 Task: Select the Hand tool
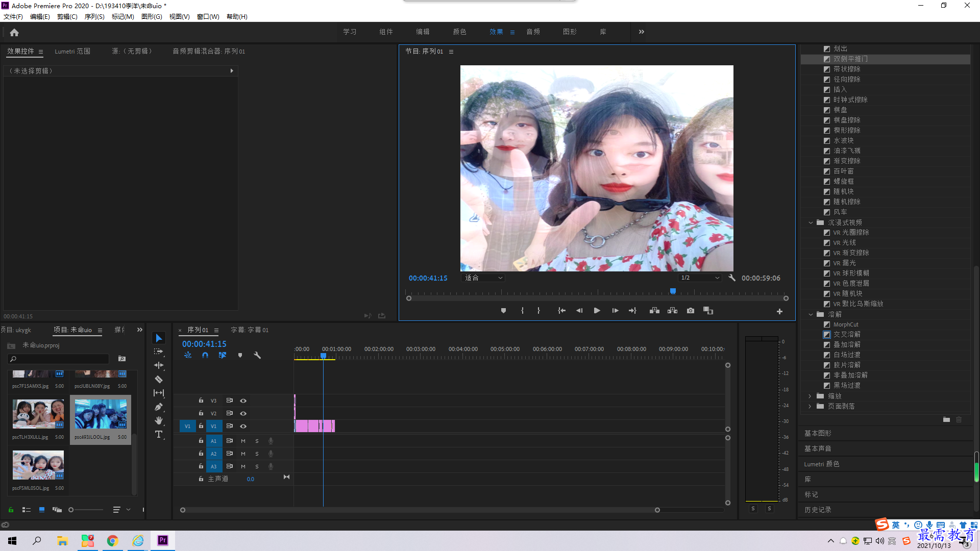pyautogui.click(x=159, y=420)
